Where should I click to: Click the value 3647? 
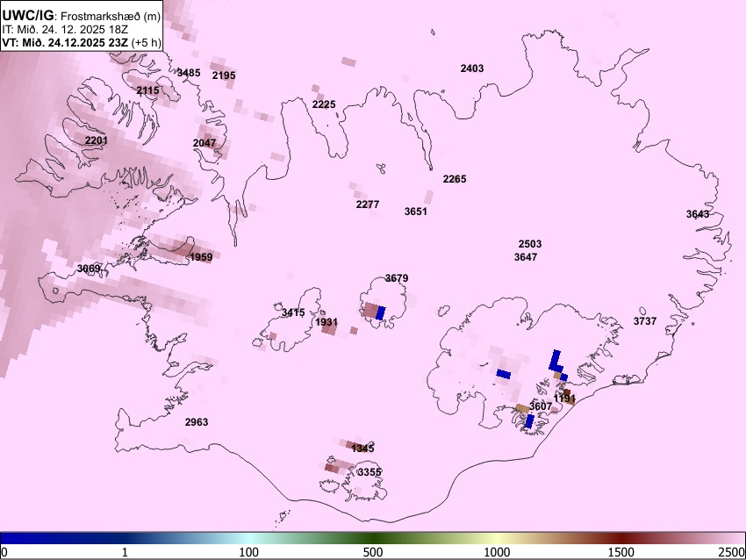526,257
